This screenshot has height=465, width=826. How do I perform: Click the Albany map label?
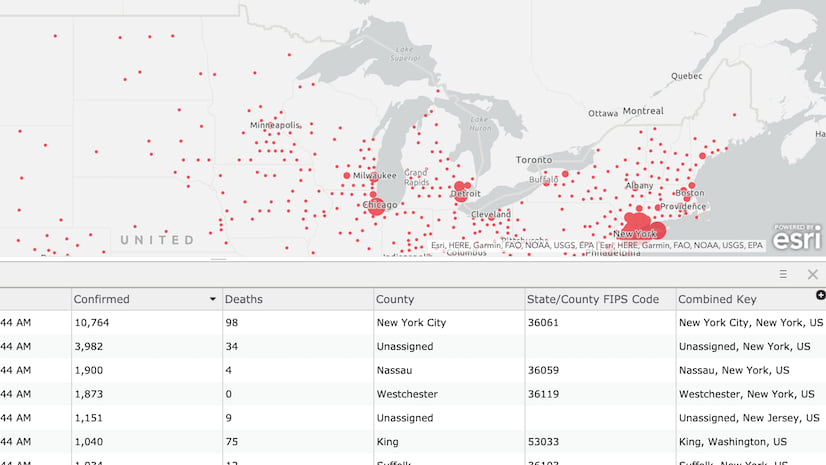coord(640,185)
